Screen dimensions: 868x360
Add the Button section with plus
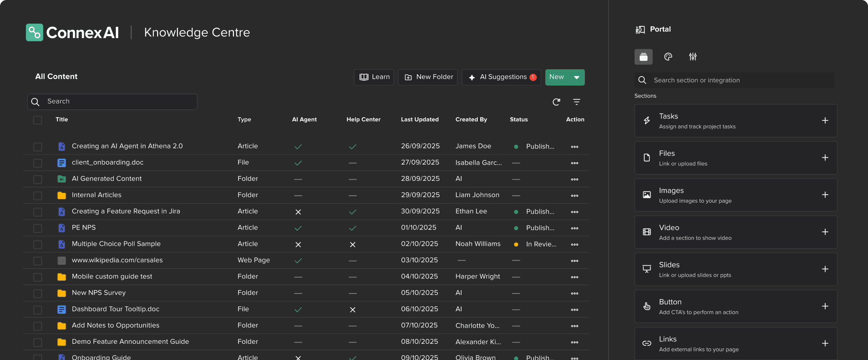pos(825,306)
